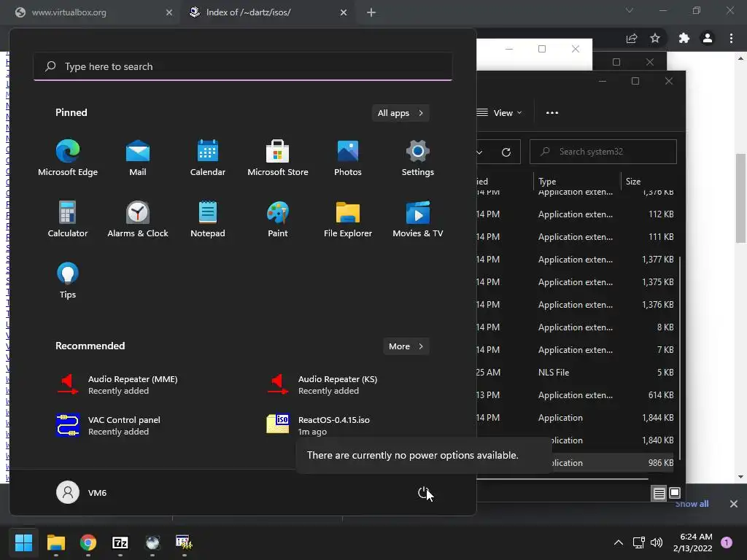Open the notification count badge
The height and width of the screenshot is (560, 747).
[x=727, y=542]
